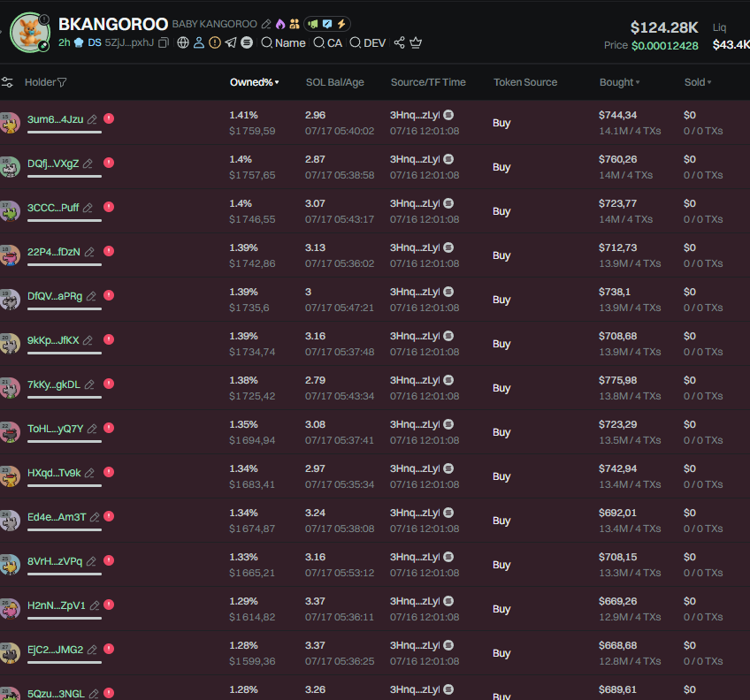
Task: Click the yellow lightning bolt icon
Action: tap(341, 24)
